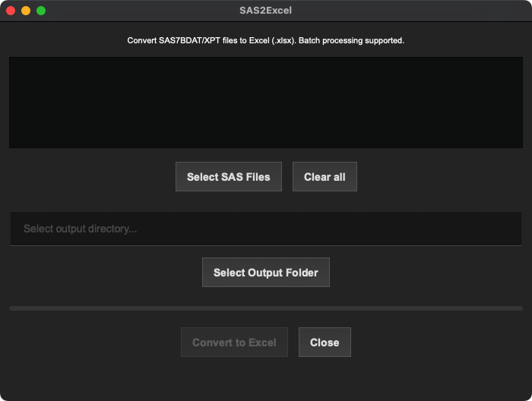Clear all selected files from the list
The image size is (532, 401).
325,177
